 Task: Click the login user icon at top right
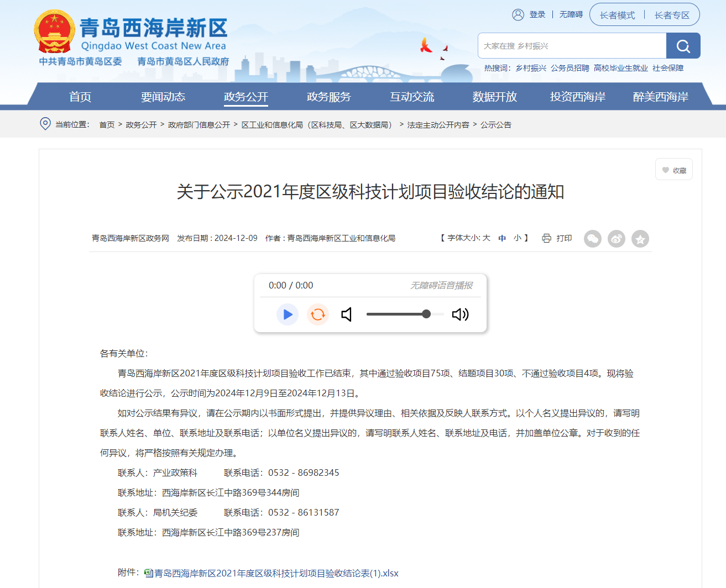(518, 14)
